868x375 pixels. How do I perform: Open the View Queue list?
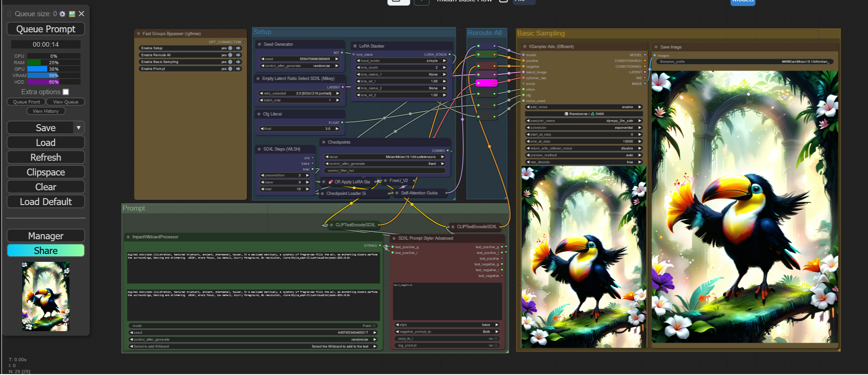click(x=66, y=102)
